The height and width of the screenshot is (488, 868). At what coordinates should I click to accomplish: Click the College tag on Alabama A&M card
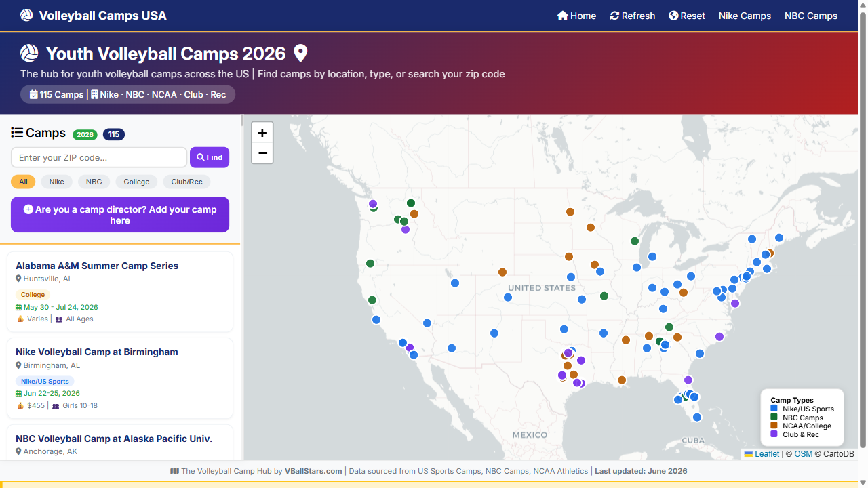tap(33, 295)
